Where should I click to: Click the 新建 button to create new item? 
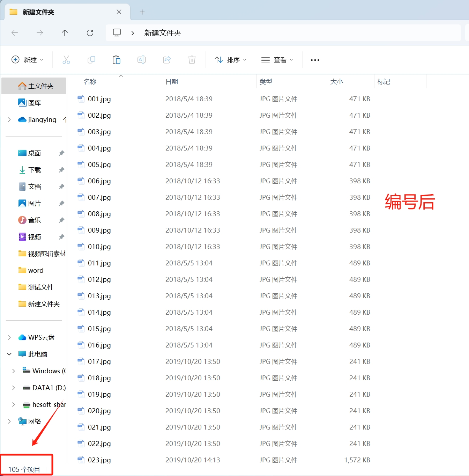pos(27,59)
